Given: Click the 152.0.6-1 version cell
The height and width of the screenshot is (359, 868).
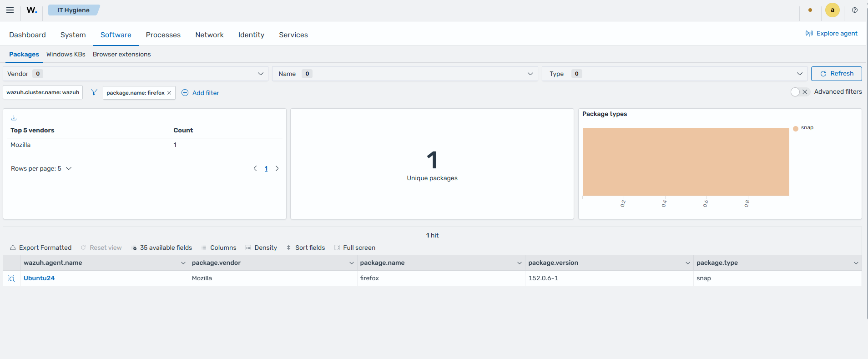Looking at the screenshot, I should [x=609, y=278].
